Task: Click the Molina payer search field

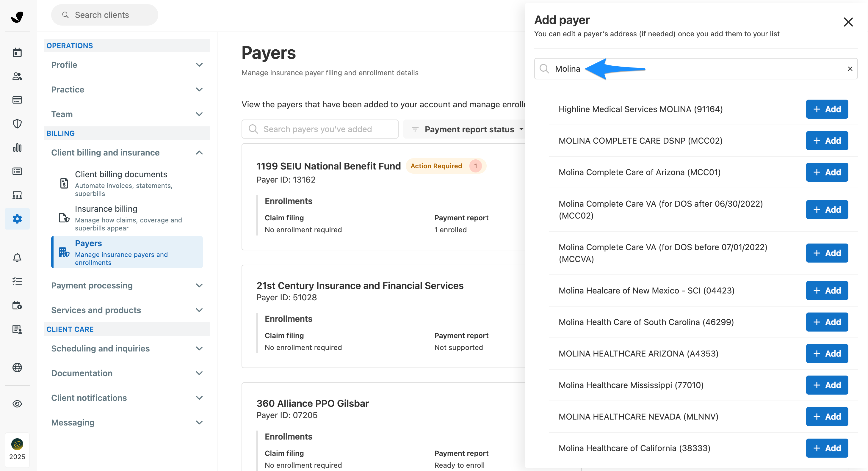Action: click(x=695, y=69)
